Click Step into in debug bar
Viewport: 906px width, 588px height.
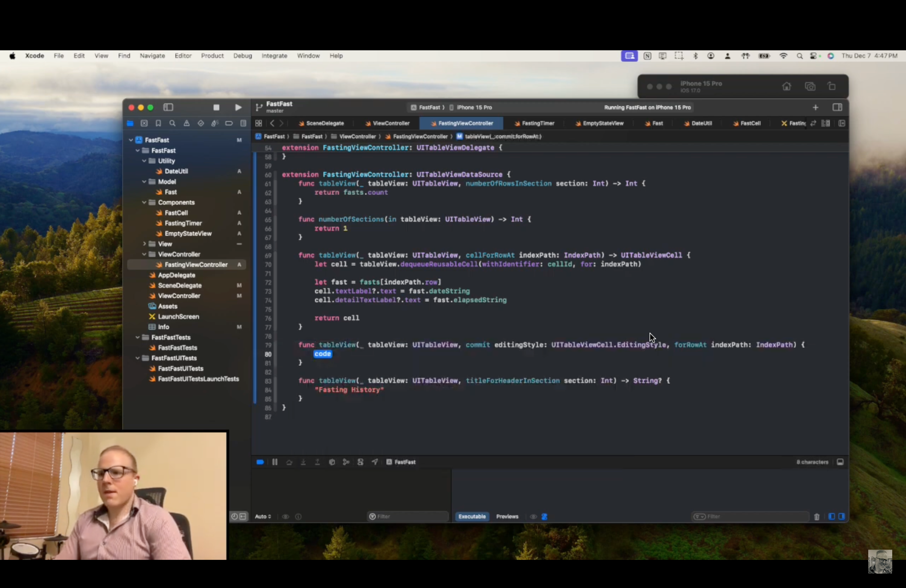[303, 462]
